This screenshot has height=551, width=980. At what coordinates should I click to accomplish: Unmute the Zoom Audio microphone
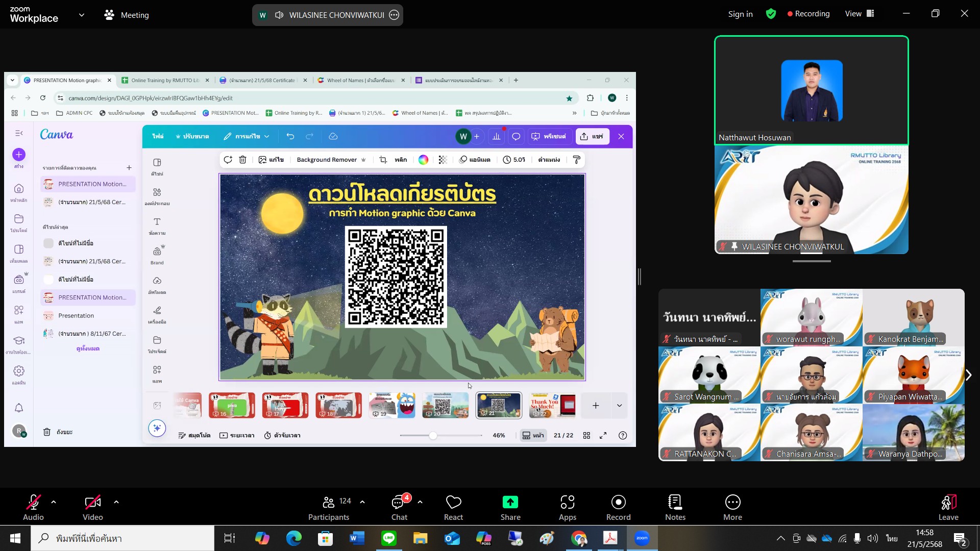click(x=33, y=507)
